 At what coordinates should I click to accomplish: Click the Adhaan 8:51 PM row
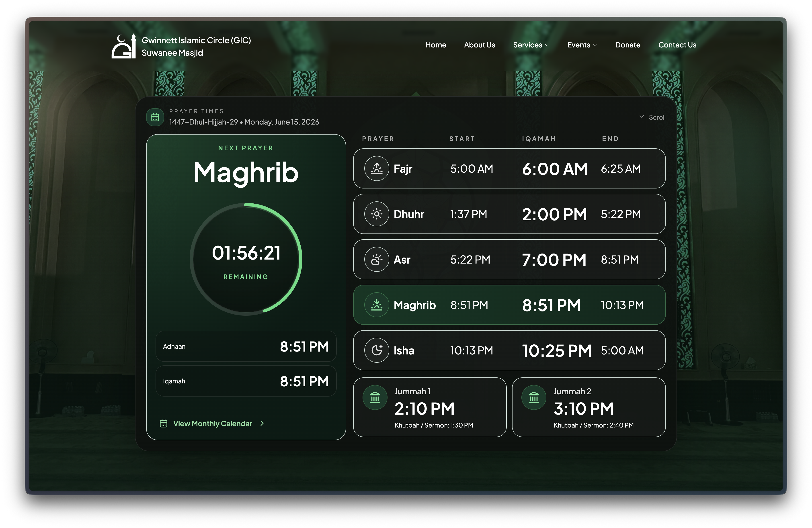click(x=246, y=346)
